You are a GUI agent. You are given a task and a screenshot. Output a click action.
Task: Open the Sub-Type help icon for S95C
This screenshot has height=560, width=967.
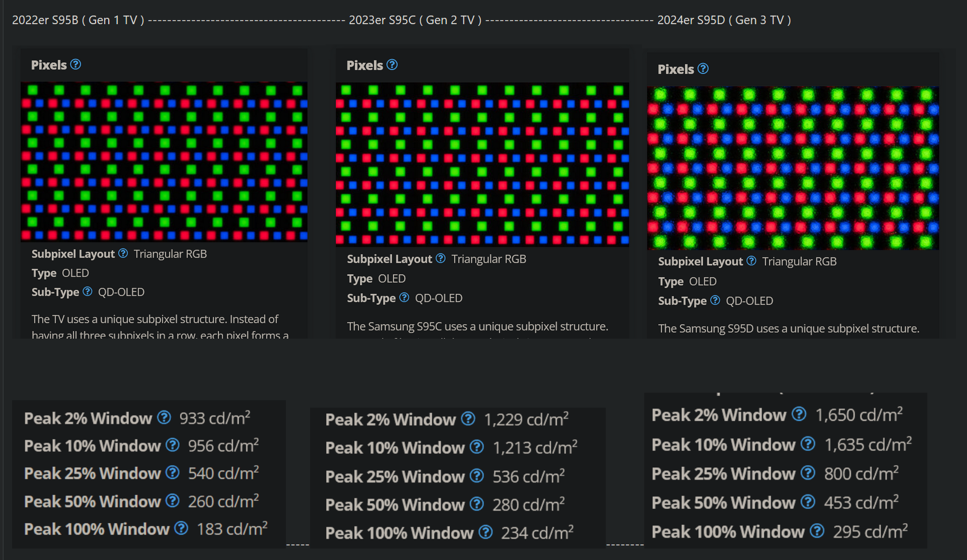click(x=404, y=298)
